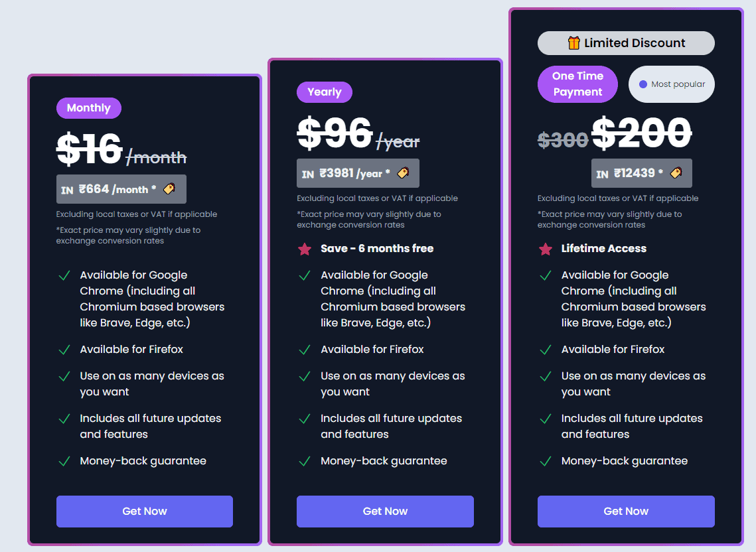Viewport: 756px width, 552px height.
Task: Click the price tag icon beside ₹664 /month
Action: 171,188
